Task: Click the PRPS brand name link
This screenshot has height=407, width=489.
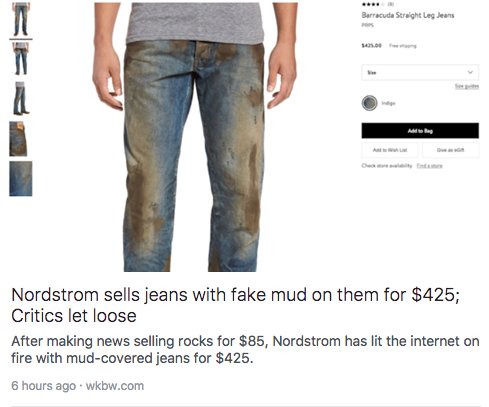Action: [x=367, y=25]
